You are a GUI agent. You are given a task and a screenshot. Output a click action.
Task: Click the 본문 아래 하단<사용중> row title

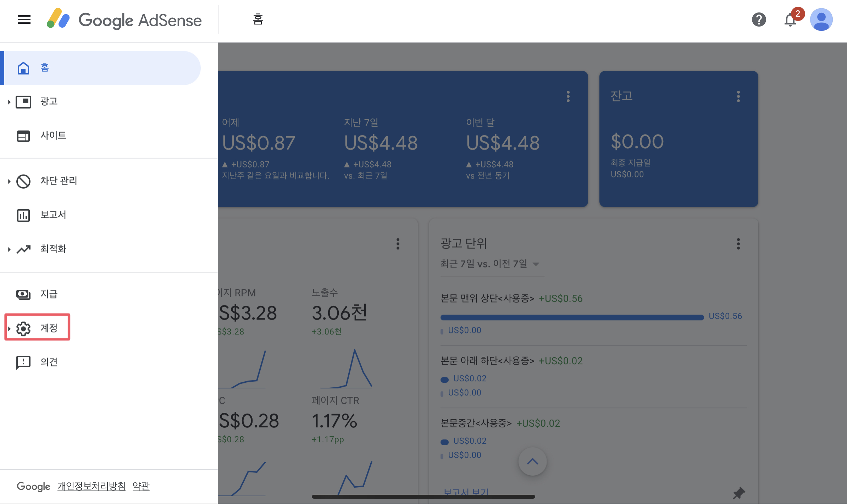(x=487, y=361)
